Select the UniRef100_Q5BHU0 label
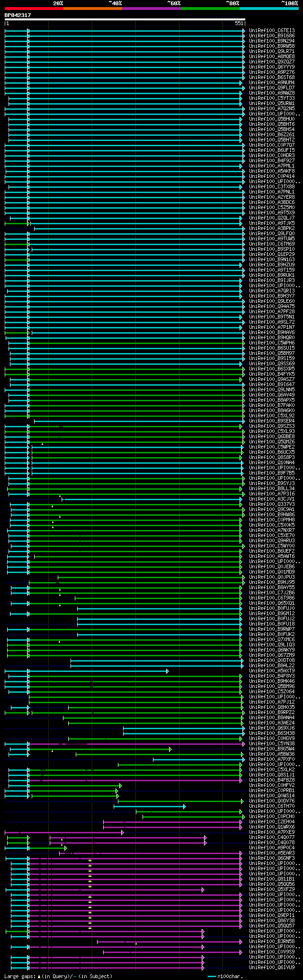303x980 pixels. point(272,119)
